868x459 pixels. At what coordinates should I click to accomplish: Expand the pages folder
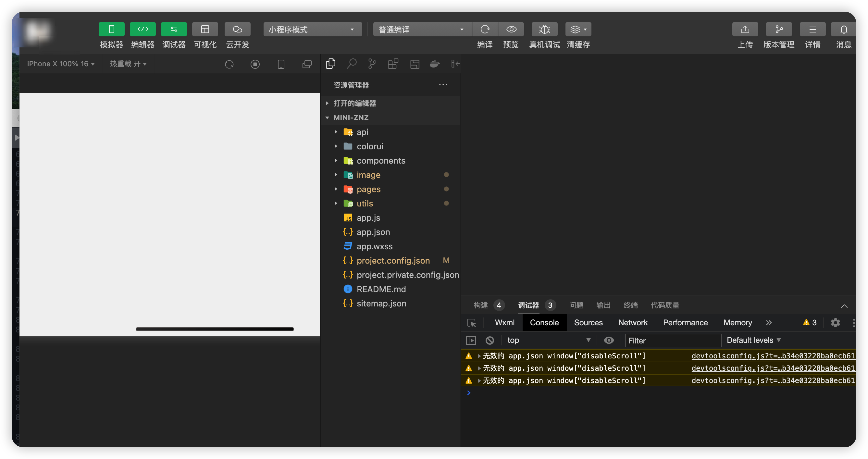pos(368,189)
